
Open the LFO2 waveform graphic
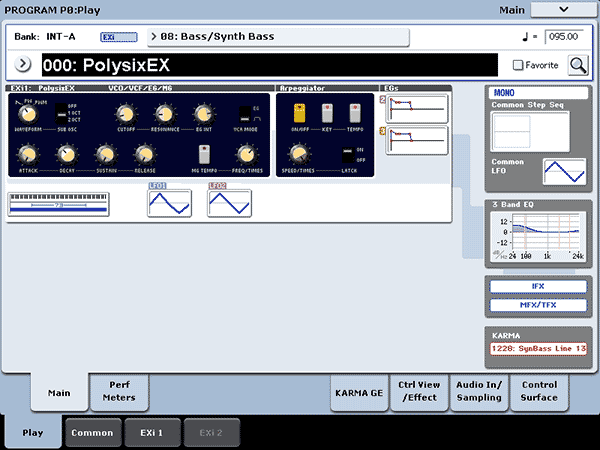pos(229,203)
